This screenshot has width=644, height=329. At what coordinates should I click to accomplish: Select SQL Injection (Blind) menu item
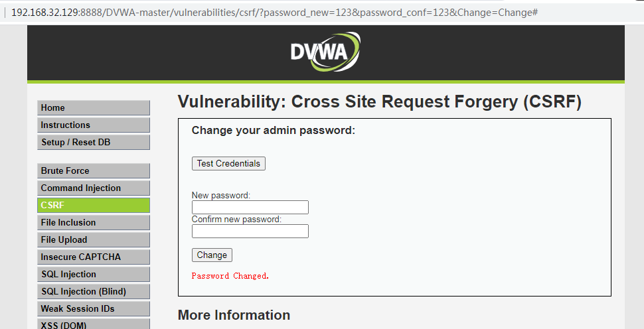coord(94,291)
